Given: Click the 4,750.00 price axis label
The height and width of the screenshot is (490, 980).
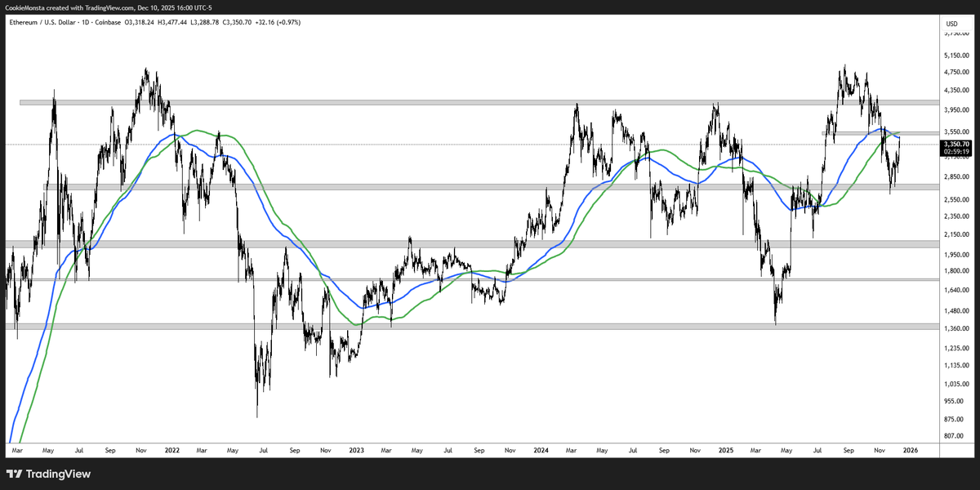Looking at the screenshot, I should coord(955,73).
